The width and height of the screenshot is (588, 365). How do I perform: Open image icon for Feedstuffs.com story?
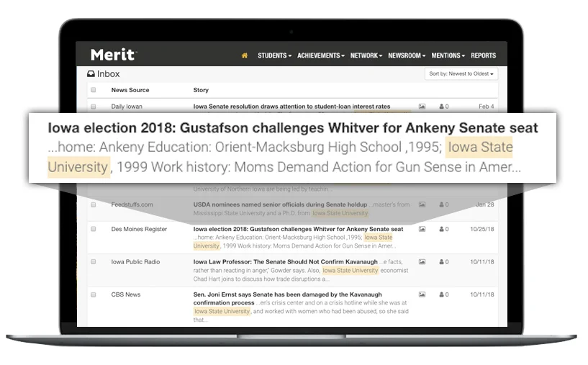[x=422, y=204]
